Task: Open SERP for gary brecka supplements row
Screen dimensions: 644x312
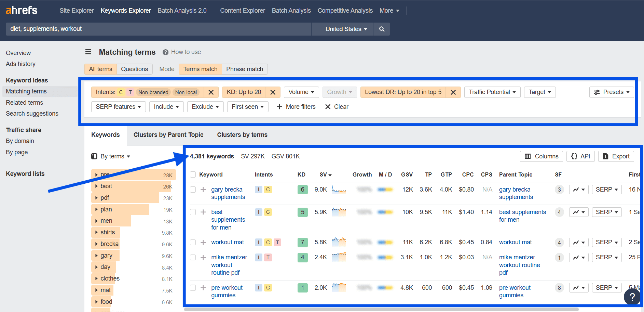Action: tap(607, 190)
